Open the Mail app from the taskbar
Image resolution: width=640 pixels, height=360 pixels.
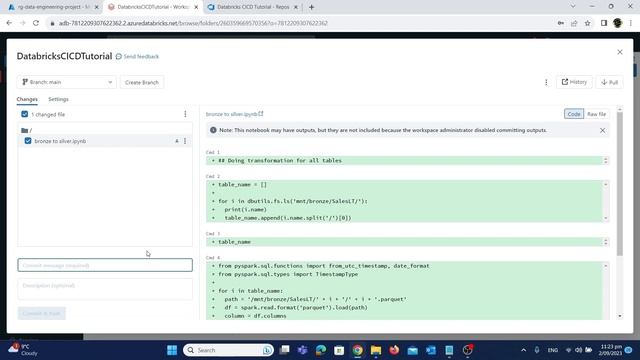[x=413, y=350]
